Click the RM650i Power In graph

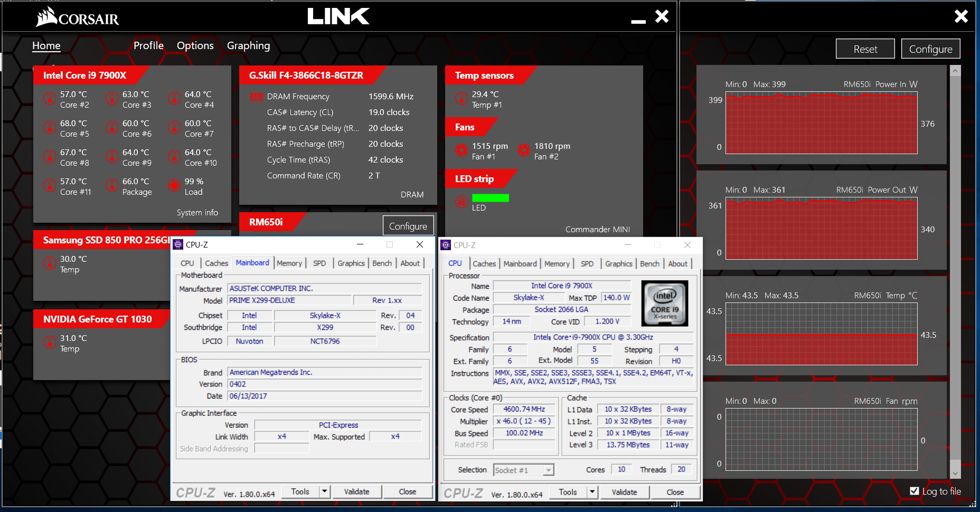(822, 123)
